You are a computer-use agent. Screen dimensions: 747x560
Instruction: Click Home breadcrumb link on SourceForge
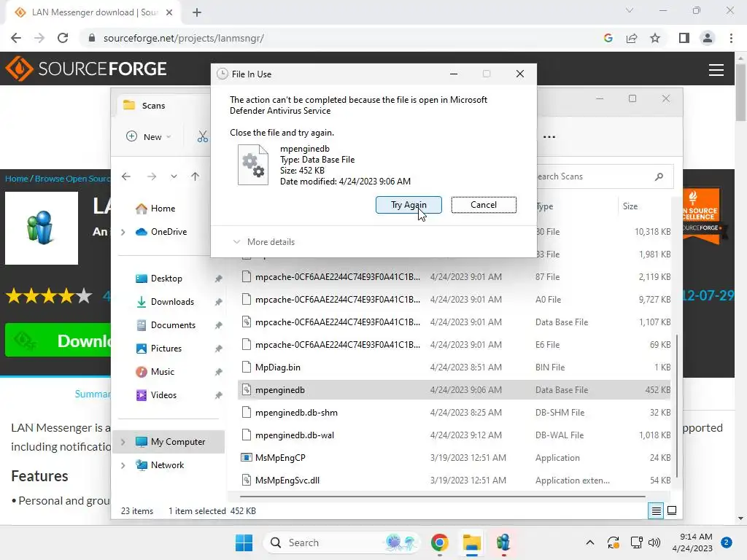point(17,179)
